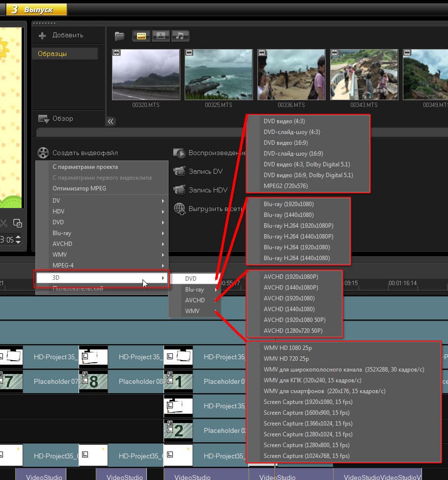Toggle the video filter filmstrip icon
This screenshot has height=480, width=448.
click(141, 36)
